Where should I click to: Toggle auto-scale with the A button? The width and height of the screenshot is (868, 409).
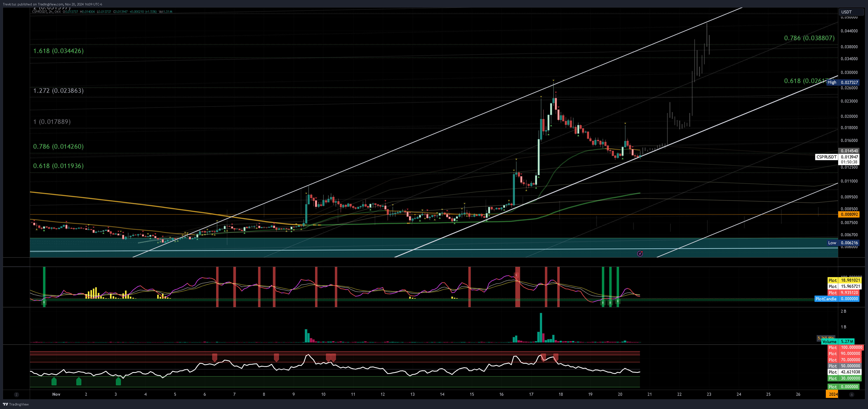(x=851, y=394)
